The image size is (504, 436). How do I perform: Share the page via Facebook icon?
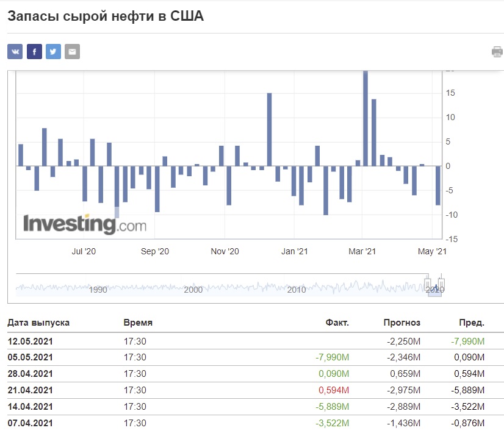(x=34, y=51)
